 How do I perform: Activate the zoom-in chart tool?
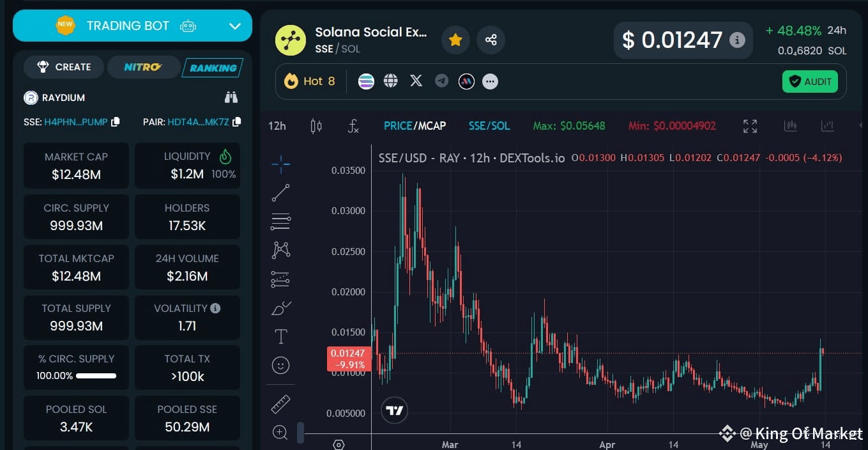pos(280,432)
